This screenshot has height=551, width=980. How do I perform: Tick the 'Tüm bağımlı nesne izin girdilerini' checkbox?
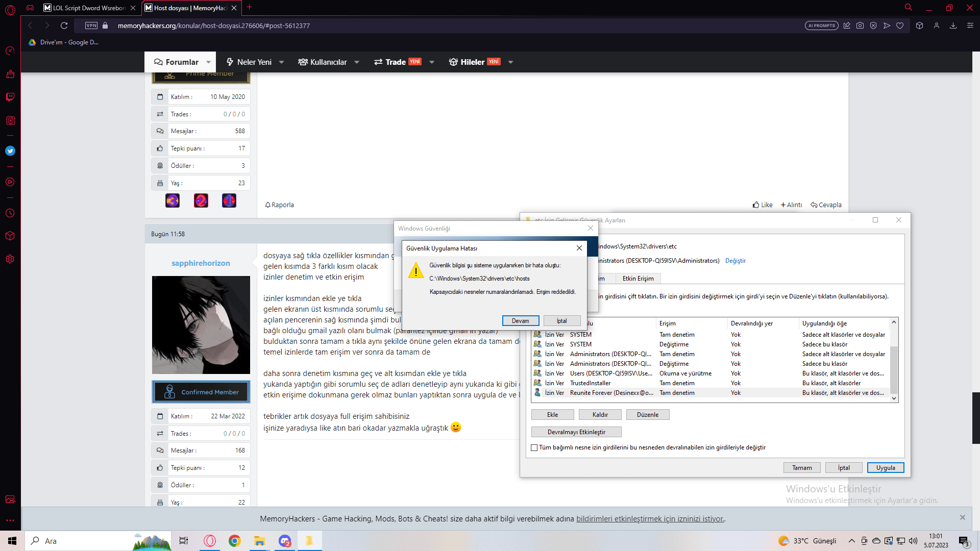(x=534, y=447)
